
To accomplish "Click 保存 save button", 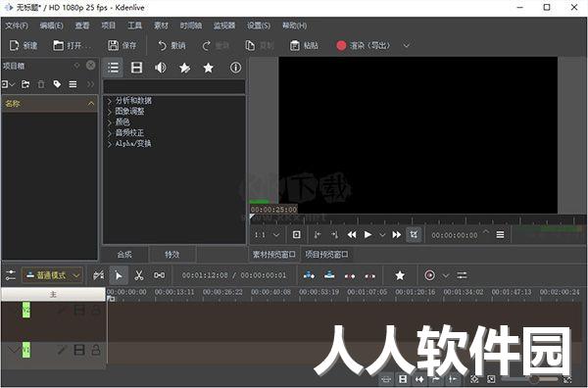I will [x=122, y=46].
